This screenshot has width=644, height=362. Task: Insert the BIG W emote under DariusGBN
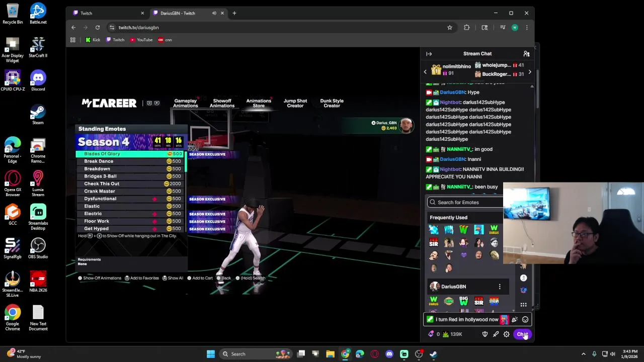[464, 301]
